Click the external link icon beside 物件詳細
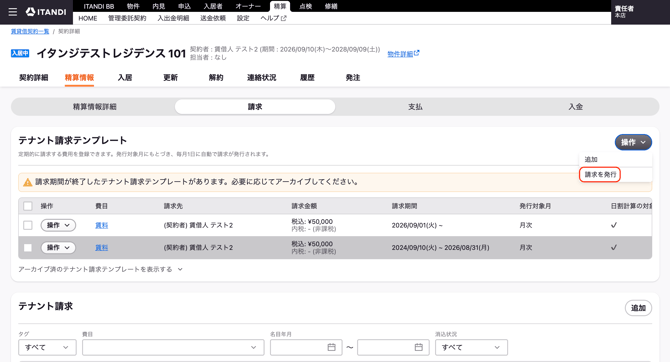Viewport: 670px width, 362px height. (417, 53)
